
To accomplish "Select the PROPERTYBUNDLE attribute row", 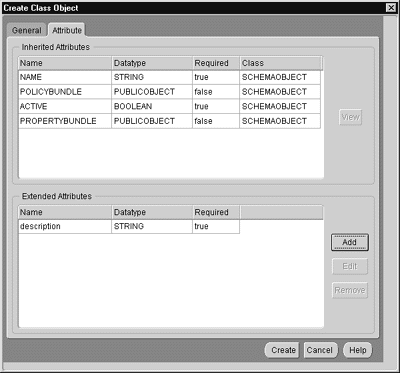I will tap(170, 121).
